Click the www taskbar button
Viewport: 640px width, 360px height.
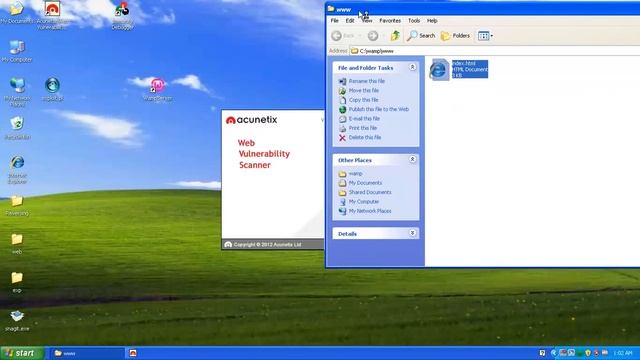(87, 353)
